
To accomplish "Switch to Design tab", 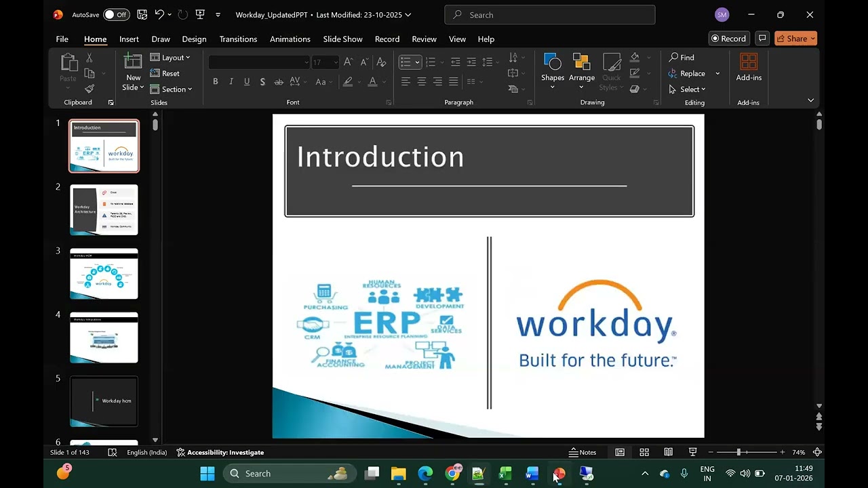I will (x=194, y=39).
